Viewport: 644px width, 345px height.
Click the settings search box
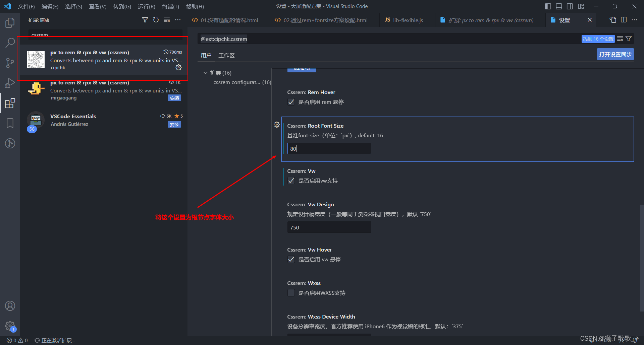pyautogui.click(x=389, y=39)
